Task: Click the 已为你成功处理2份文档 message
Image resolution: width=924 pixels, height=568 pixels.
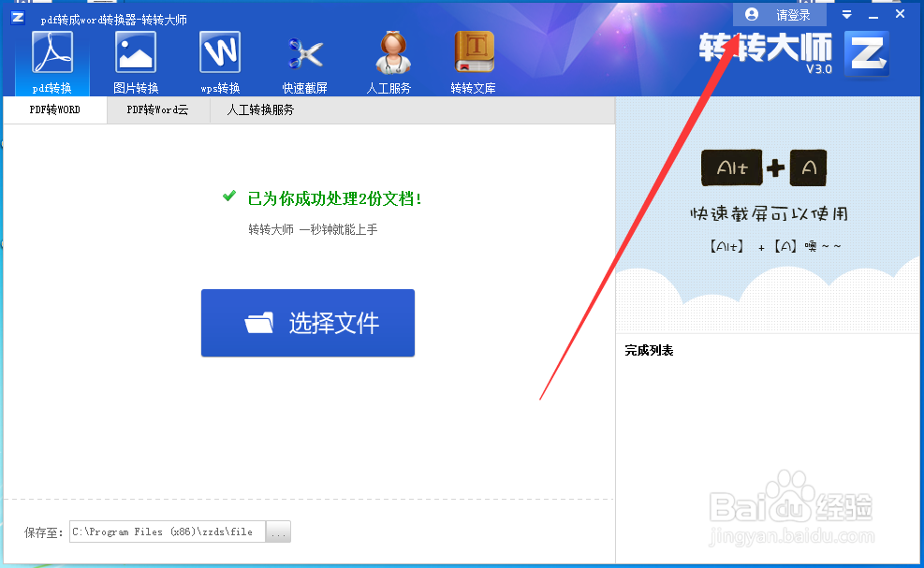Action: (334, 198)
